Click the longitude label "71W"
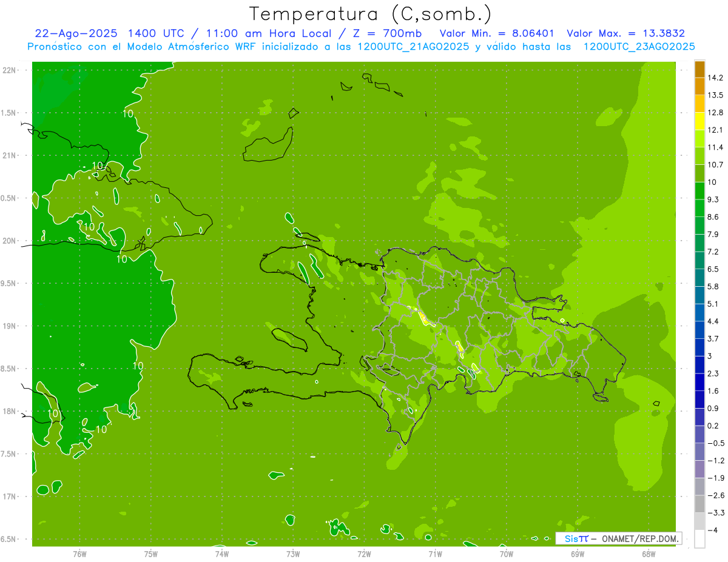728x562 pixels. click(435, 554)
